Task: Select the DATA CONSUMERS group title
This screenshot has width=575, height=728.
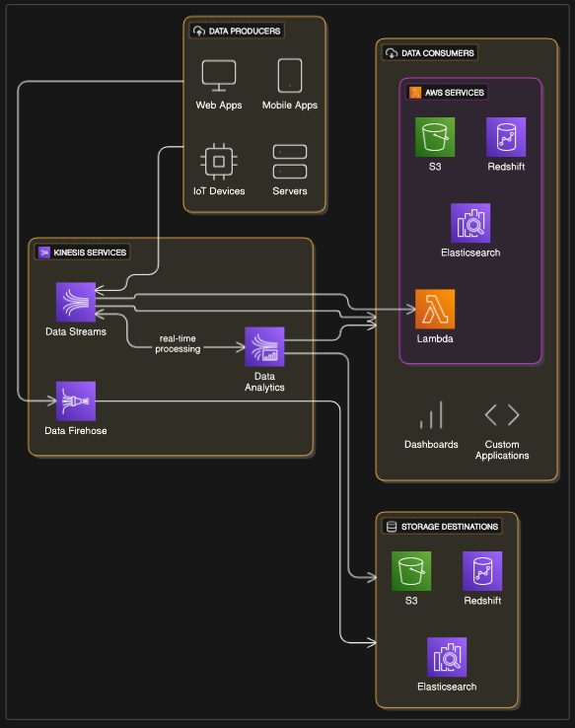Action: pyautogui.click(x=438, y=53)
